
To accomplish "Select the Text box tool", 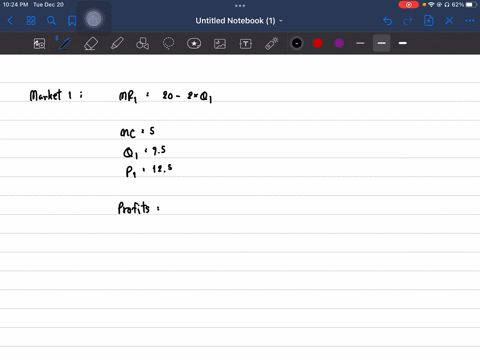I will (x=246, y=44).
